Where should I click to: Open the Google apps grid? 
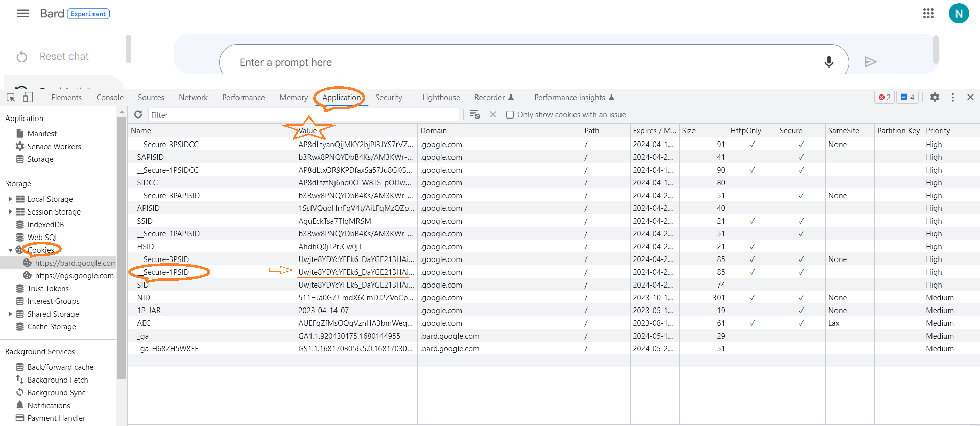click(x=928, y=13)
